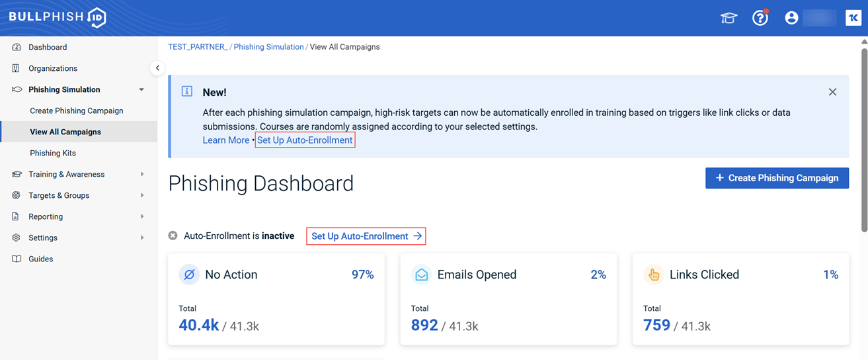868x360 pixels.
Task: Click the graduation cap training icon
Action: [x=729, y=18]
